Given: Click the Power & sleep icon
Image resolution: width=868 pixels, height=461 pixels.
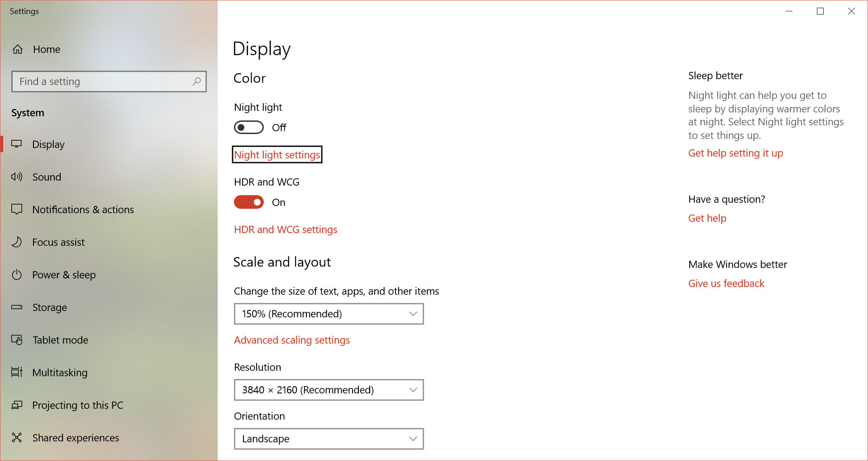Looking at the screenshot, I should coord(17,274).
